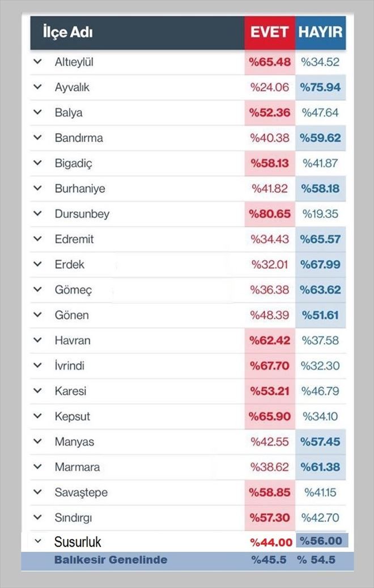The image size is (374, 588).
Task: Click Ayvalık %75.94 HAYIR cell
Action: click(x=321, y=87)
